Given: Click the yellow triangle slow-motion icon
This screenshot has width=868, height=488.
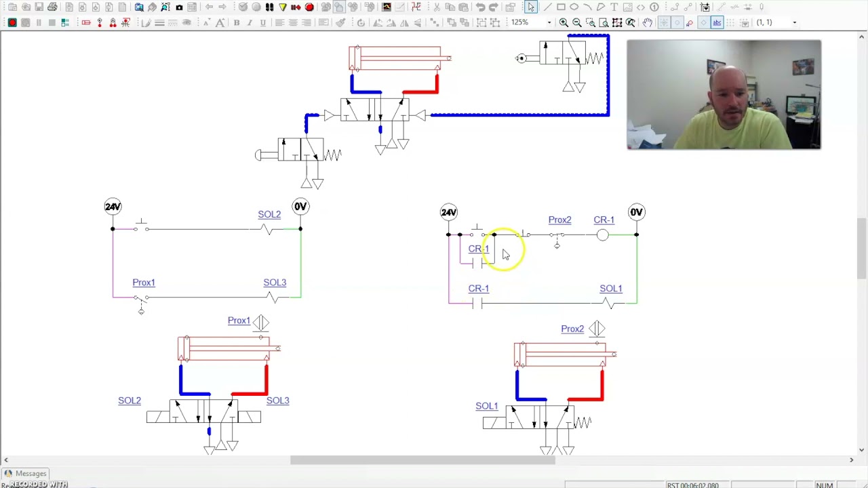Looking at the screenshot, I should click(283, 7).
